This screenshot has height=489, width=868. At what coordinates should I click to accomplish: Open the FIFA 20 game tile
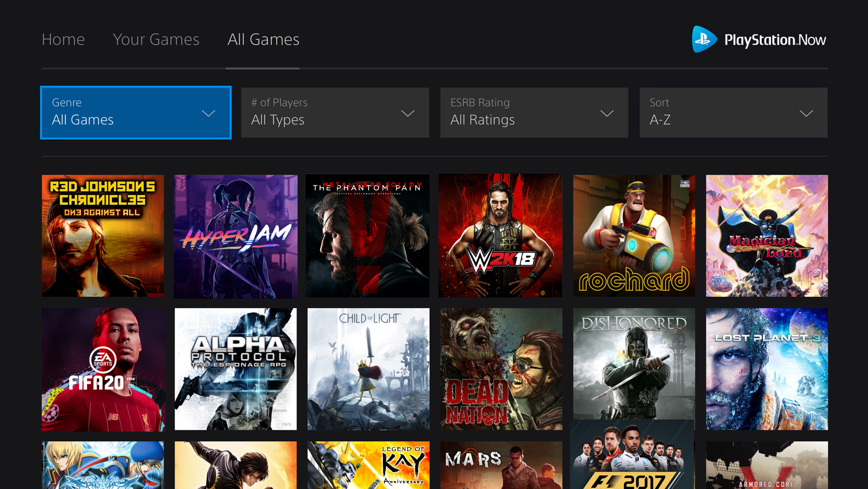(103, 369)
